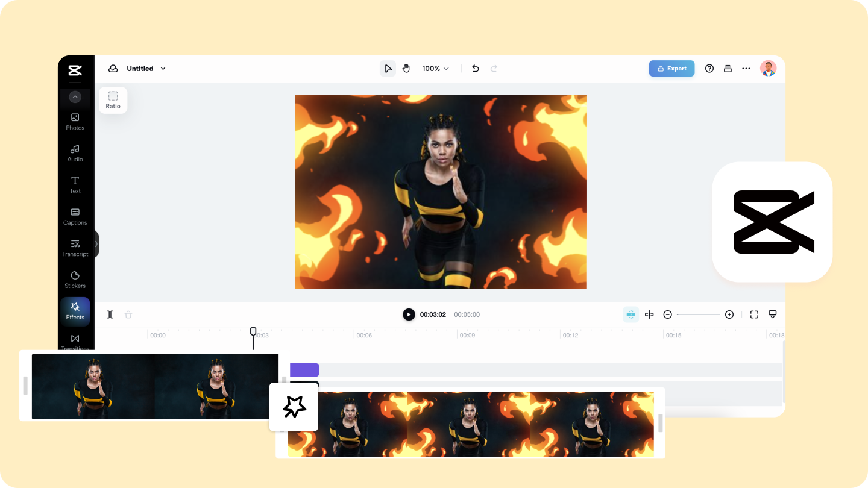This screenshot has height=488, width=868.
Task: Open the Audio panel
Action: [x=75, y=153]
